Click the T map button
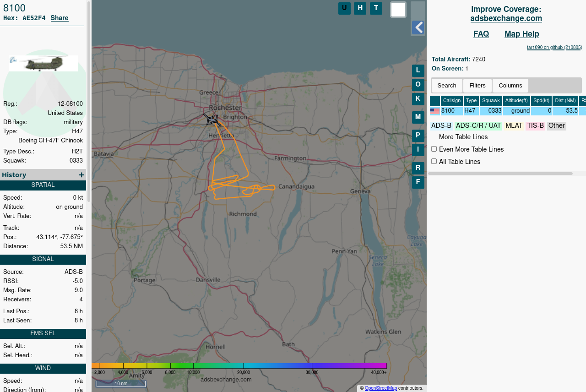586x392 pixels. [376, 8]
